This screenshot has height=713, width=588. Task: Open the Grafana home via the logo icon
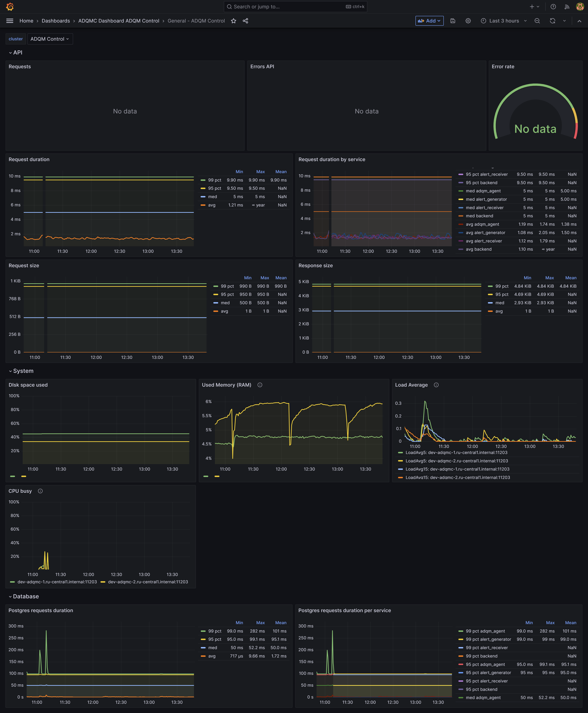pos(10,6)
